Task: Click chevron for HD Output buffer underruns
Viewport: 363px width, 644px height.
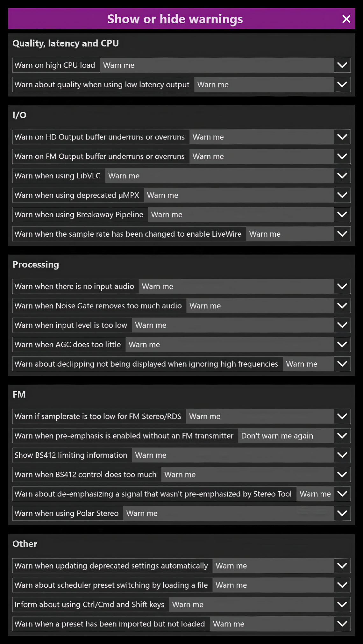Action: tap(342, 137)
